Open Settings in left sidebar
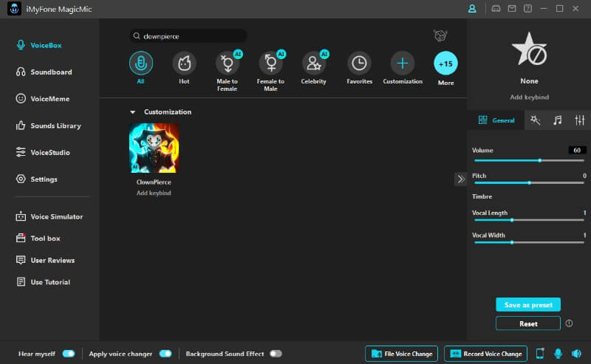The image size is (591, 364). [36, 179]
